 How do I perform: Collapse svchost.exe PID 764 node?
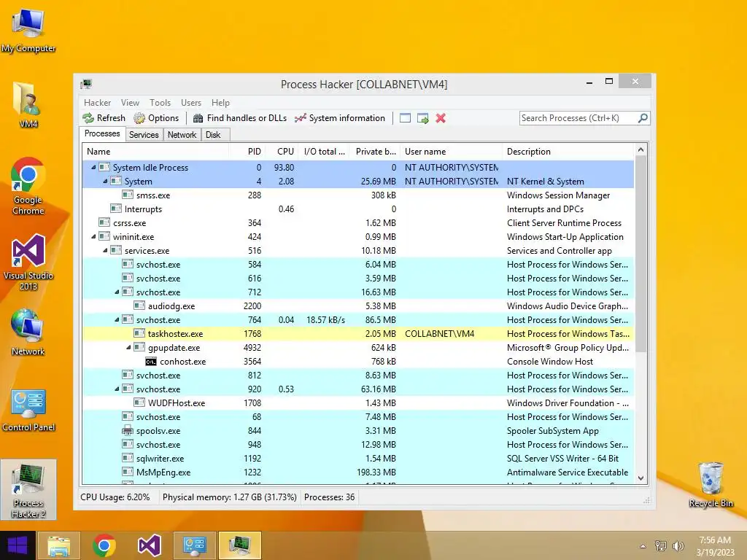pyautogui.click(x=117, y=319)
